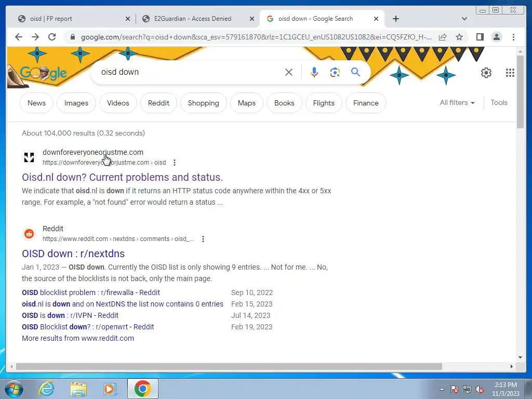Open volume control in system tray
This screenshot has width=532, height=399.
tap(480, 389)
